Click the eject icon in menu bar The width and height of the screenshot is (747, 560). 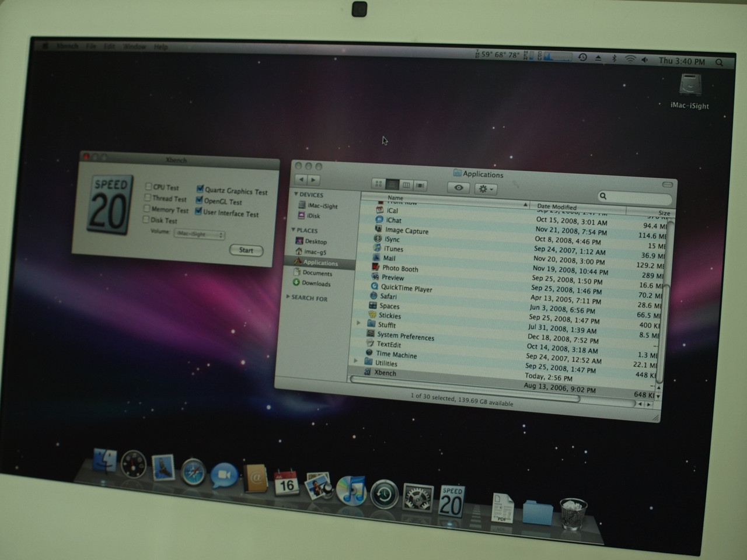point(598,58)
